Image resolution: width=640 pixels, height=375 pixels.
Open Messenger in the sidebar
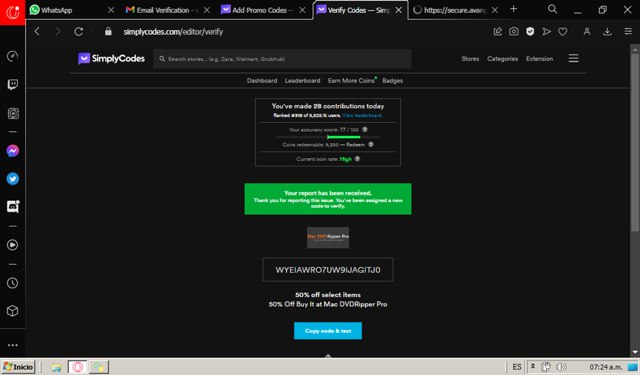[x=13, y=151]
